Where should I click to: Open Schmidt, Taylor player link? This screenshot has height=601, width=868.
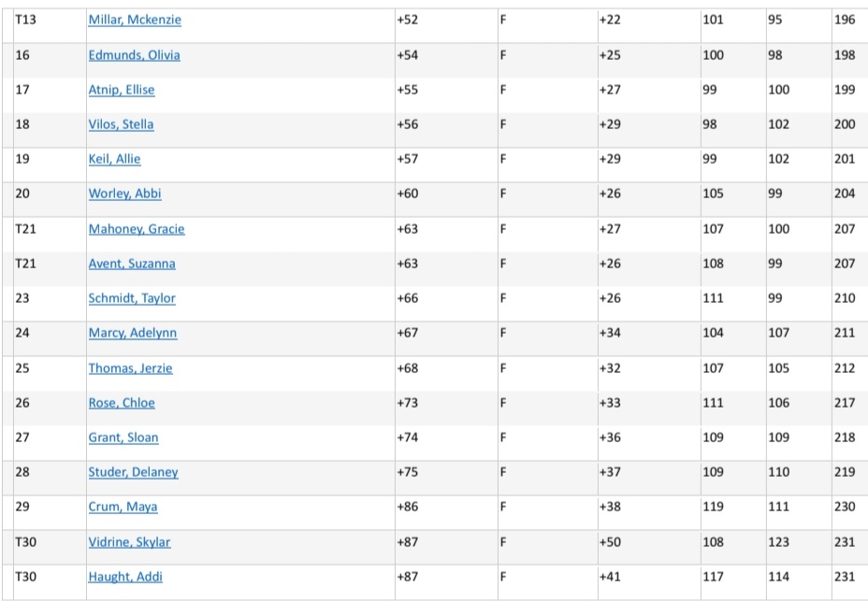[x=132, y=298]
